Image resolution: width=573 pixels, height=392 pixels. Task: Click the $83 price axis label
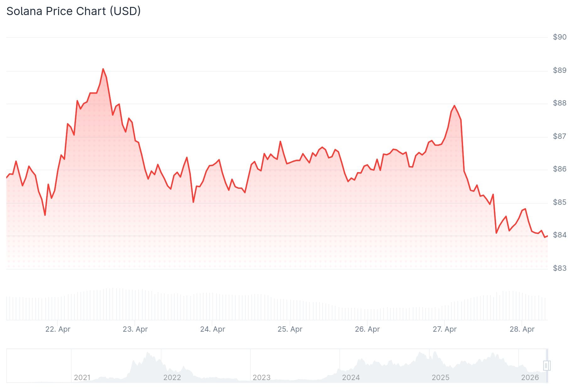(x=559, y=268)
